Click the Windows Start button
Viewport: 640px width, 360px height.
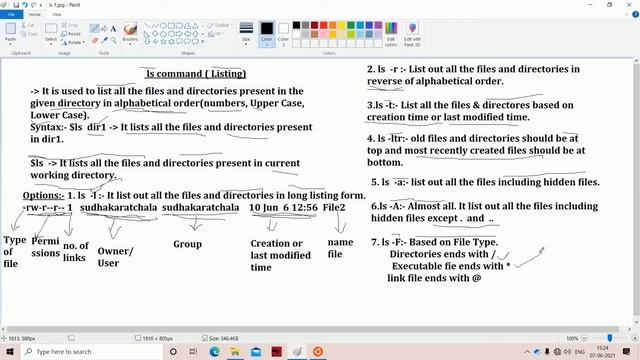[10, 351]
